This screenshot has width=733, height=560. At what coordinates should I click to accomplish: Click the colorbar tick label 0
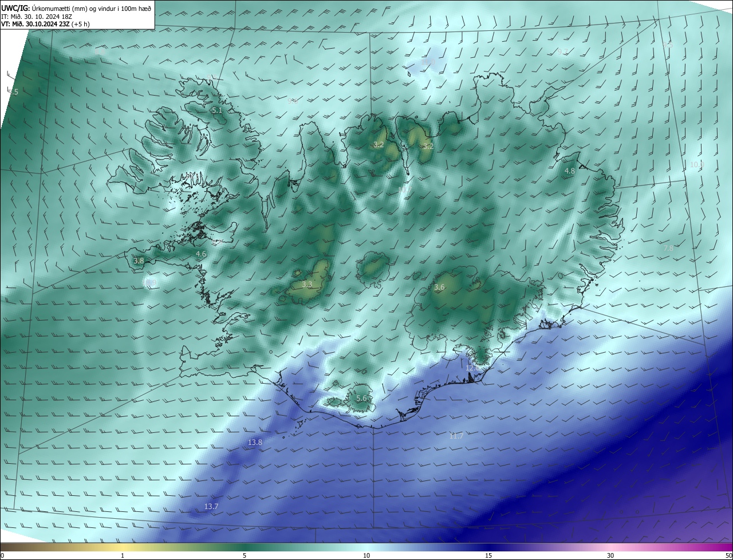[2, 555]
